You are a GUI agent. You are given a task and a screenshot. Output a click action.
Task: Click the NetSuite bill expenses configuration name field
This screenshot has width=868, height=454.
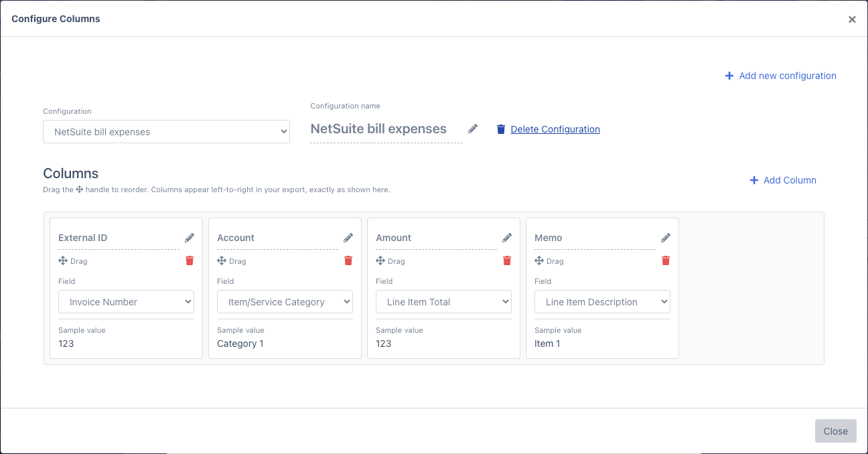click(386, 129)
